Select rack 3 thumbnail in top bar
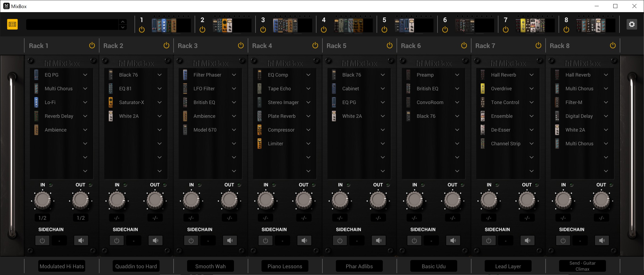This screenshot has height=275, width=644. [x=292, y=25]
